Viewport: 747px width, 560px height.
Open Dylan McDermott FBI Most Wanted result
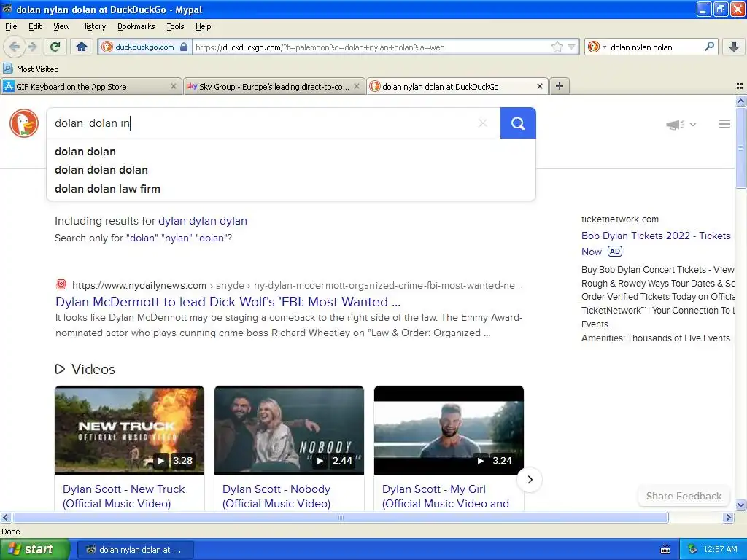[228, 302]
